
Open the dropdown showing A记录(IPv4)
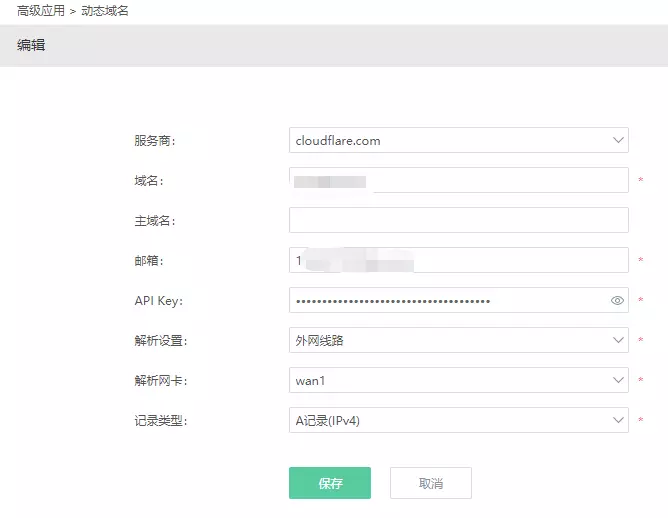450,420
